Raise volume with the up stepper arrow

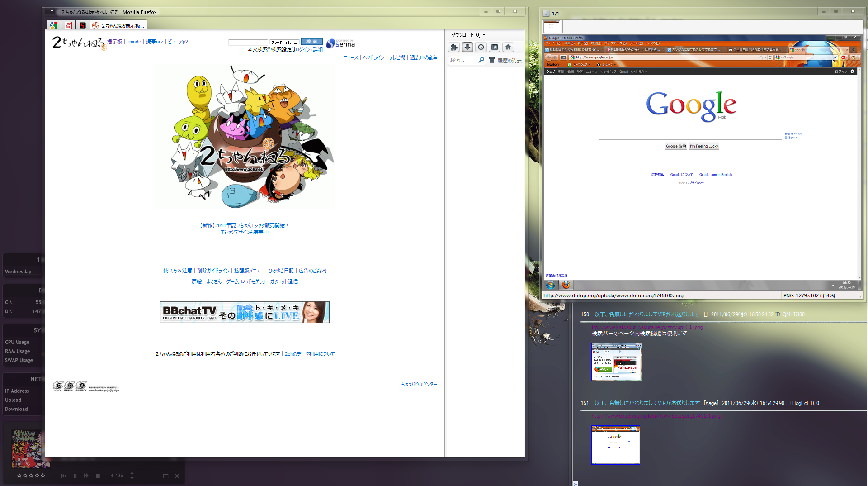[x=132, y=473]
